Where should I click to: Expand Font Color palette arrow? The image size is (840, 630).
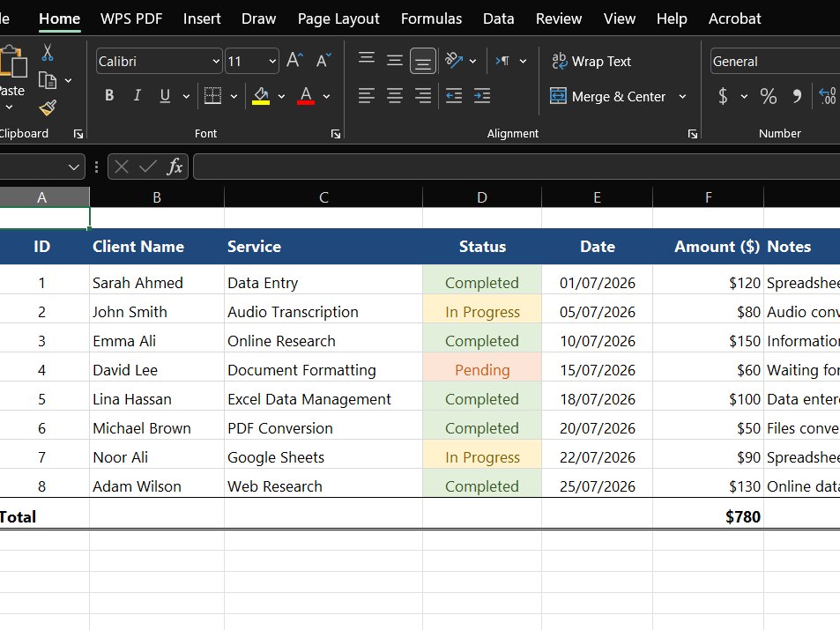[x=326, y=96]
